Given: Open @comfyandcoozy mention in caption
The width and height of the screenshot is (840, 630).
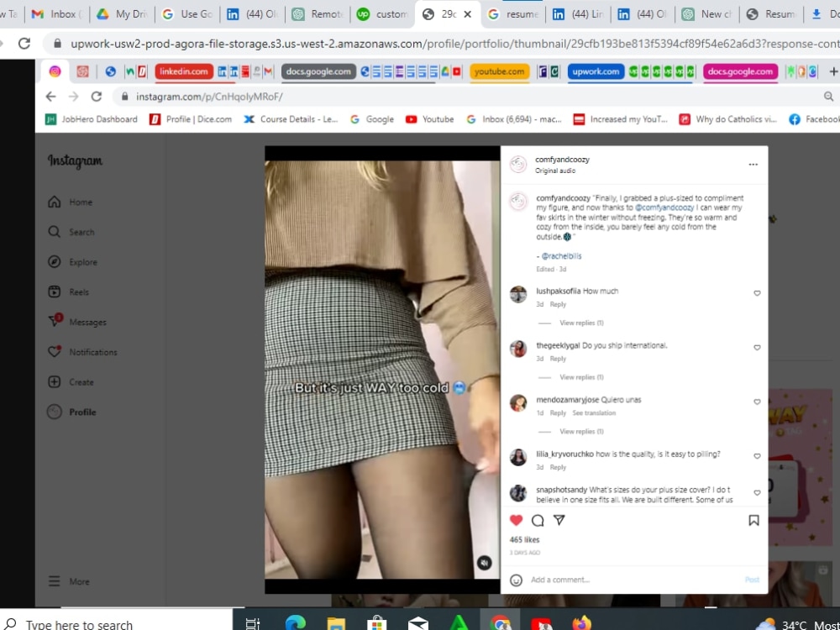Looking at the screenshot, I should tap(664, 207).
